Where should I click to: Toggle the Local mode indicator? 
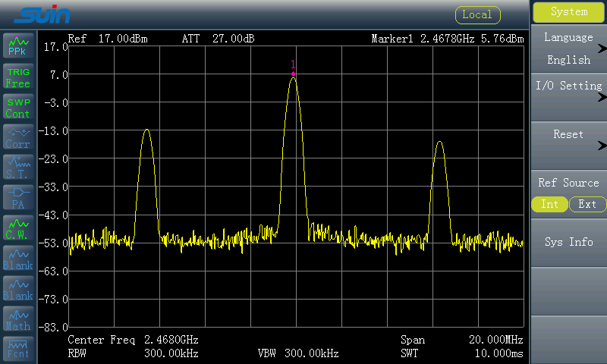coord(476,14)
